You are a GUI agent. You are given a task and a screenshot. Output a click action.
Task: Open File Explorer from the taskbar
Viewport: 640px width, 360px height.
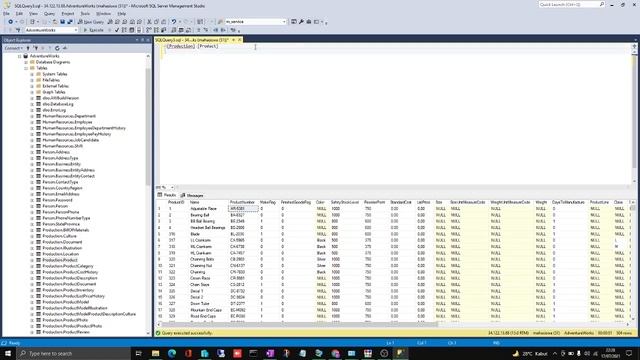(156, 353)
